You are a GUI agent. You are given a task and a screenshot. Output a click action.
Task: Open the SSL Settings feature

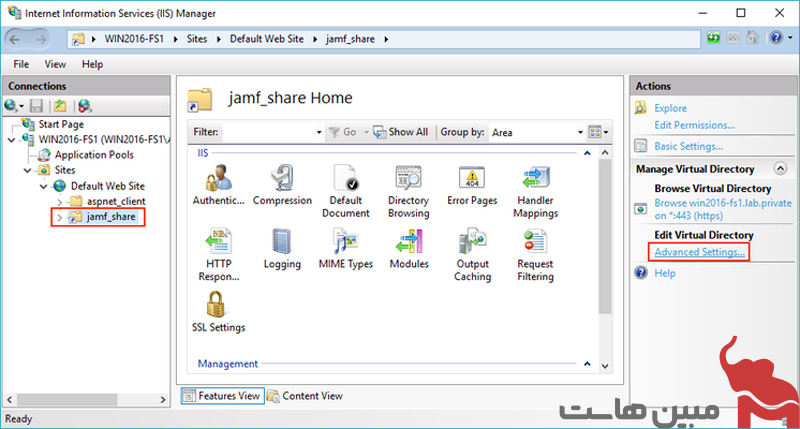(x=218, y=311)
